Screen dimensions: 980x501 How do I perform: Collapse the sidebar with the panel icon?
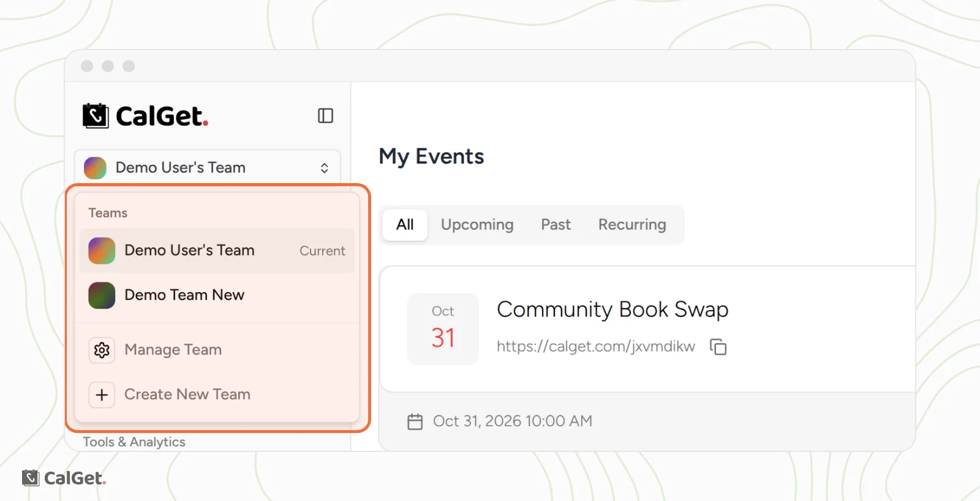[325, 116]
